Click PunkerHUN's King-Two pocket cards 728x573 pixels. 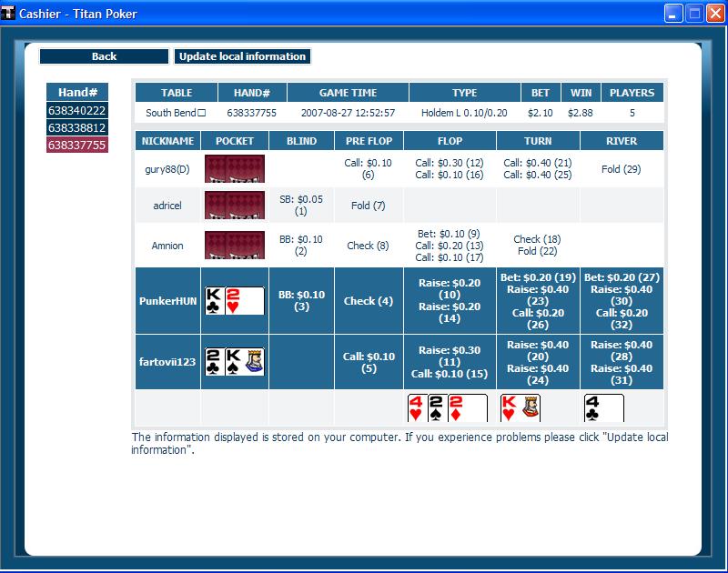coord(235,301)
